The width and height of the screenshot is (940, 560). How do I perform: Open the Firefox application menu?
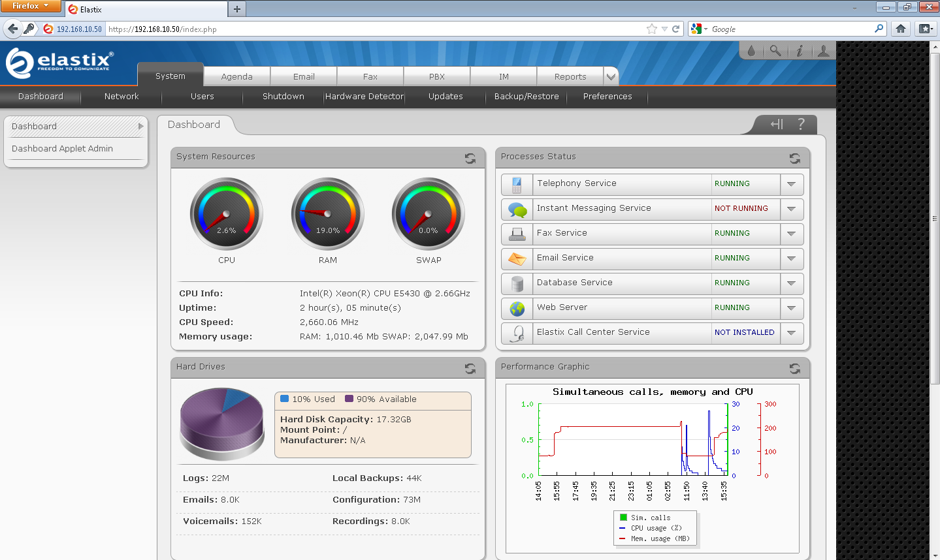pos(31,6)
